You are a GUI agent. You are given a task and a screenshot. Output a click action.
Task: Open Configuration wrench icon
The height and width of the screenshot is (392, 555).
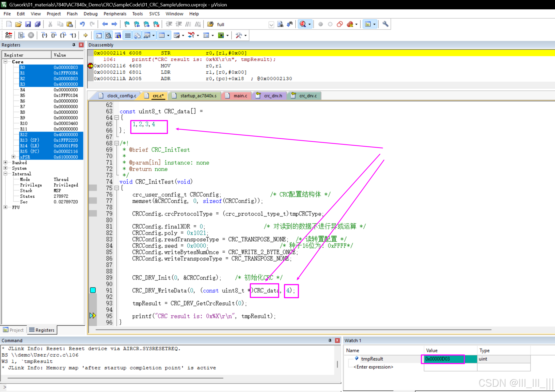(385, 24)
